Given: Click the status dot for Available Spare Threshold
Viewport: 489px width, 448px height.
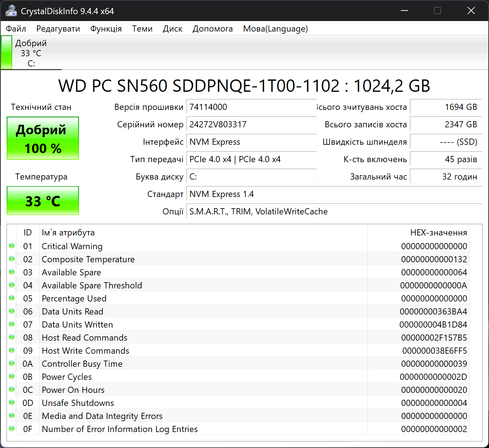Looking at the screenshot, I should click(12, 285).
